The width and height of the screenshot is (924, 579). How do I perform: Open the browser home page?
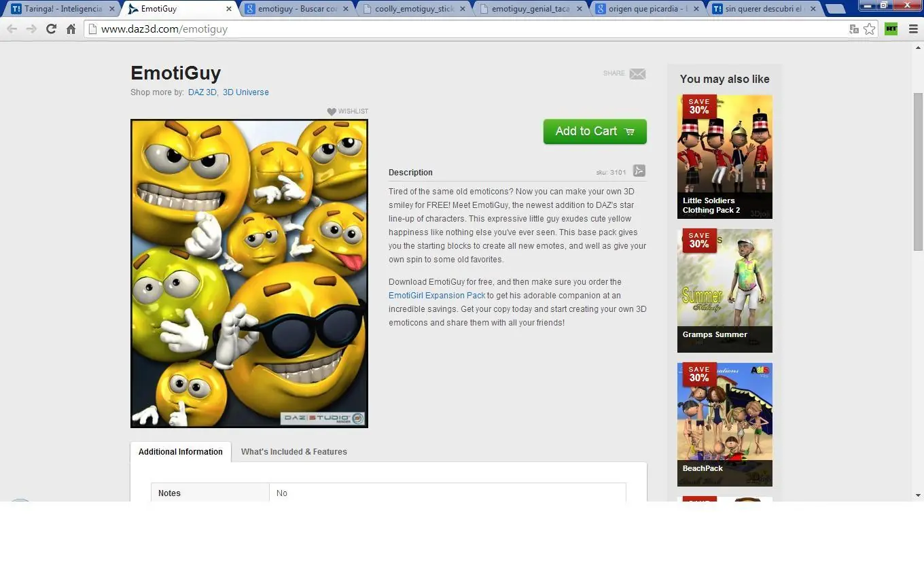pos(71,29)
